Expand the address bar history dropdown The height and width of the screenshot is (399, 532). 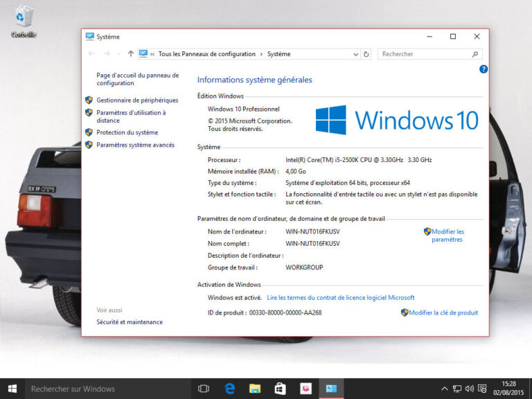click(356, 54)
